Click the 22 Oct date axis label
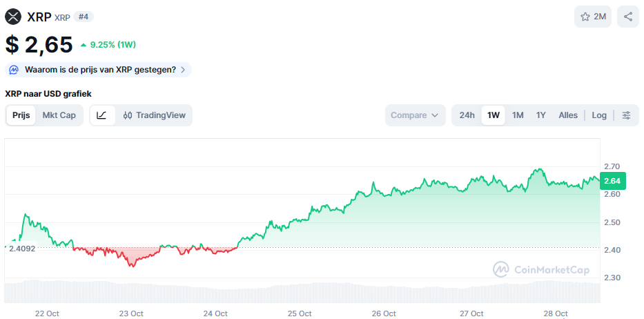This screenshot has width=644, height=319. point(47,313)
